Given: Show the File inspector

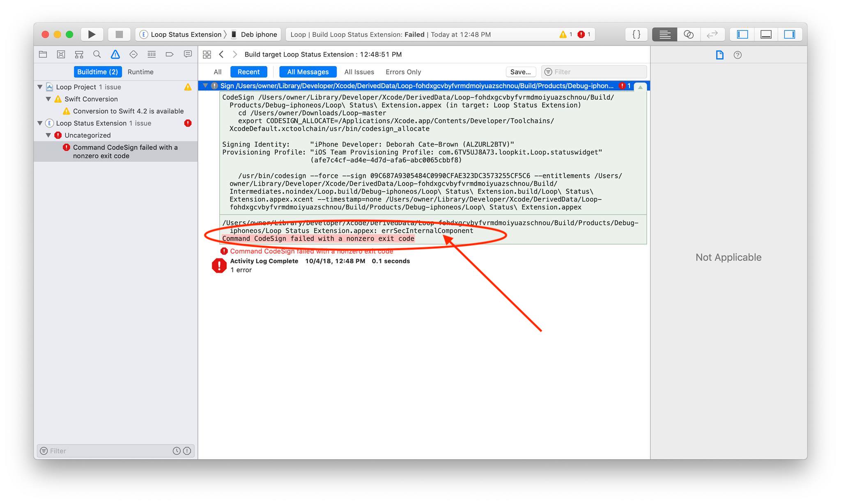Looking at the screenshot, I should click(x=719, y=55).
